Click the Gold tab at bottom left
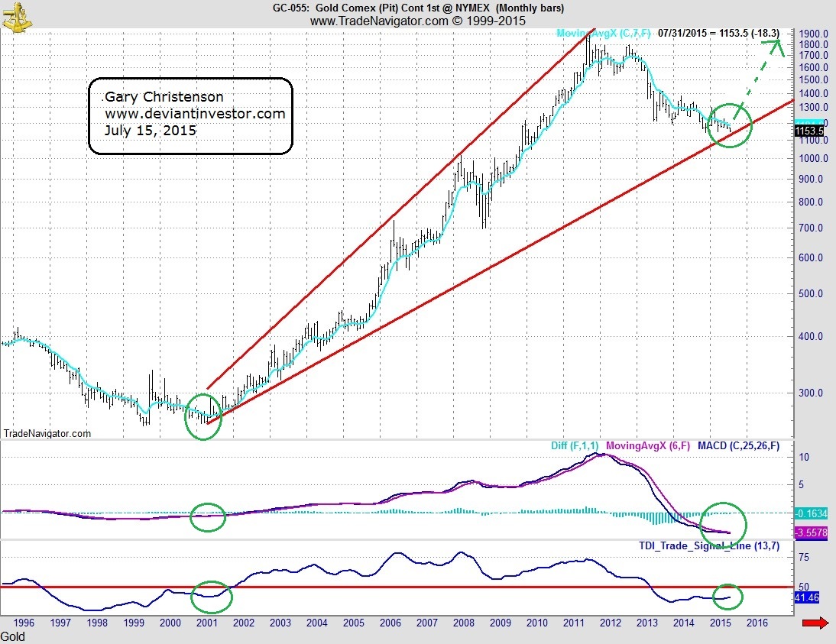The height and width of the screenshot is (644, 836). tap(13, 636)
